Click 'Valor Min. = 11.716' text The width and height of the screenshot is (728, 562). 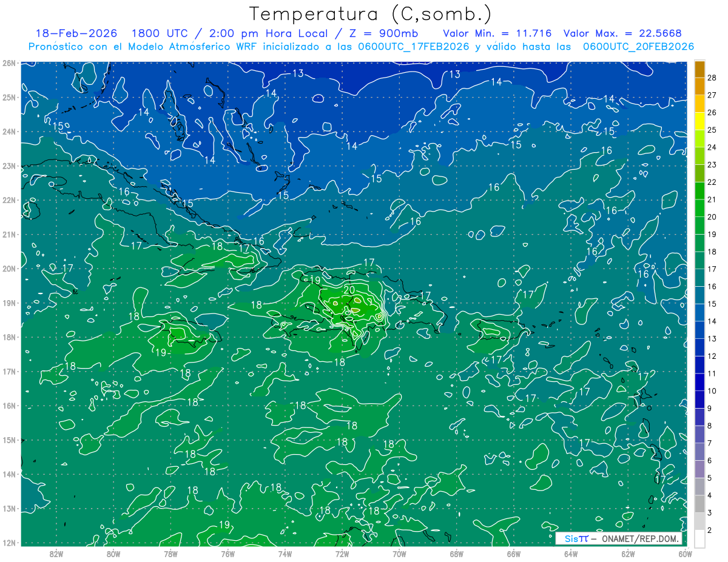(x=497, y=33)
